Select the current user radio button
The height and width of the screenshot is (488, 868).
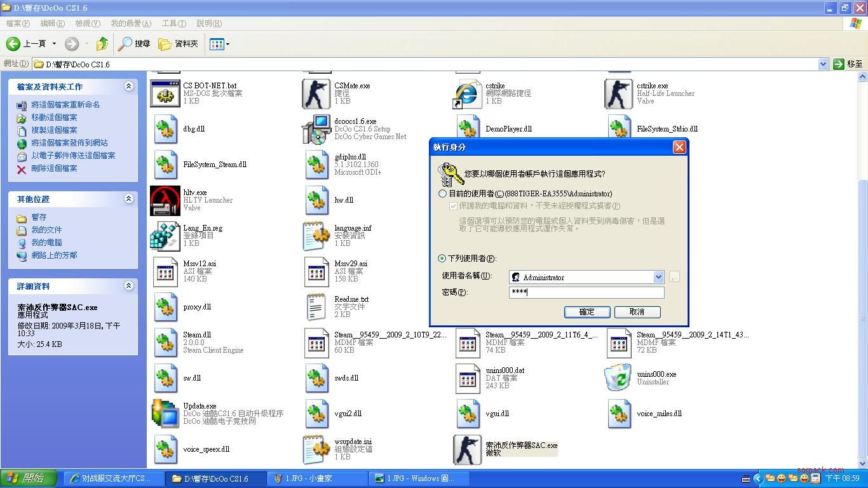pos(443,193)
